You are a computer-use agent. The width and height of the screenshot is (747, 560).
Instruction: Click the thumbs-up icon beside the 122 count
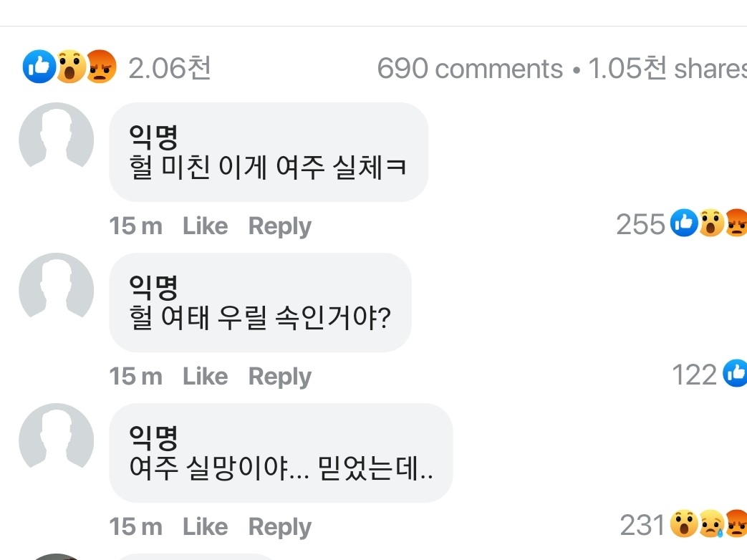735,374
